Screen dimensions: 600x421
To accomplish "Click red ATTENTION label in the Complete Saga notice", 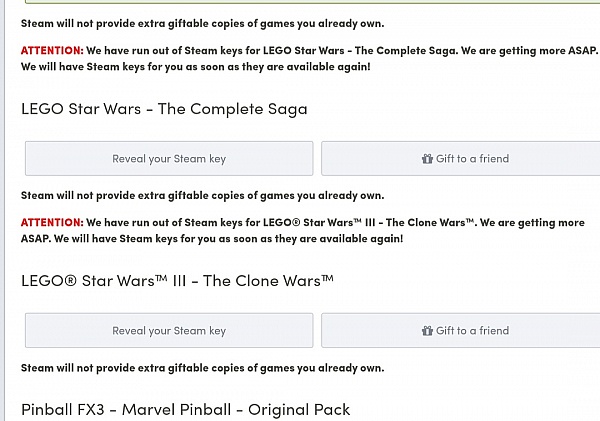I will pyautogui.click(x=52, y=50).
